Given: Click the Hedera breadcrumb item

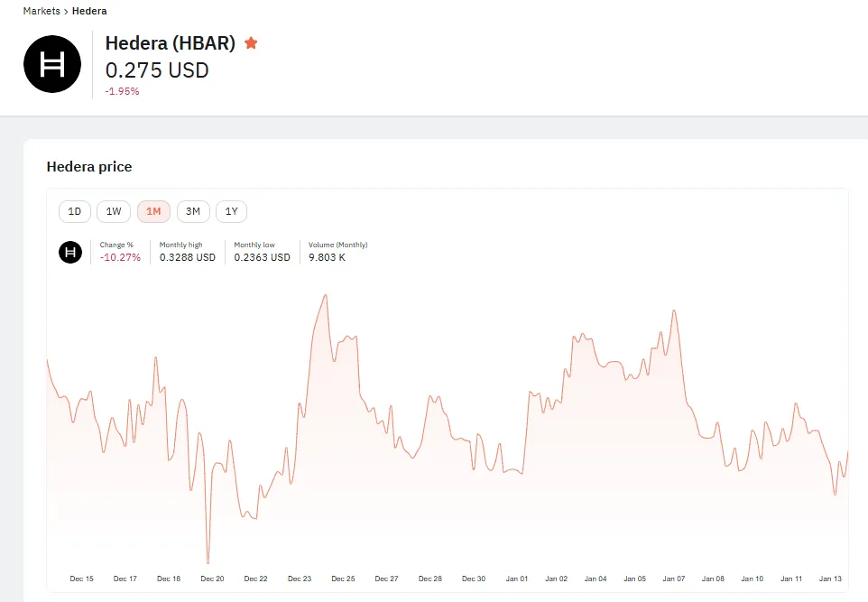Looking at the screenshot, I should [x=89, y=11].
